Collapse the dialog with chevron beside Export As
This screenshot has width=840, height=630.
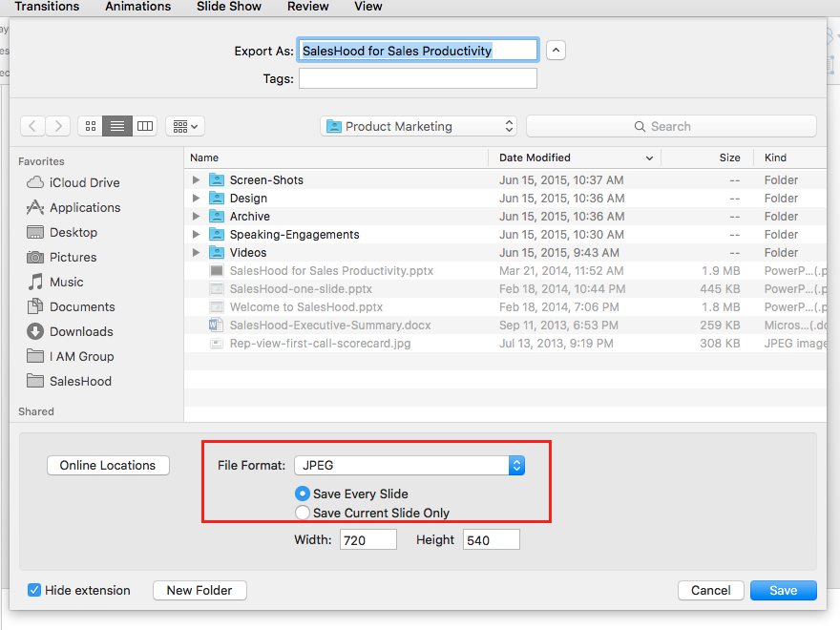(x=556, y=51)
